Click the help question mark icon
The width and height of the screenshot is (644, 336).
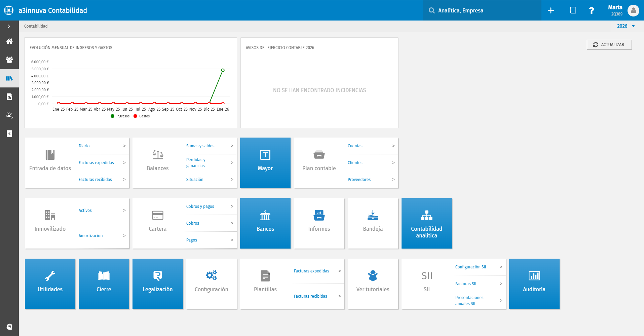[x=592, y=10]
